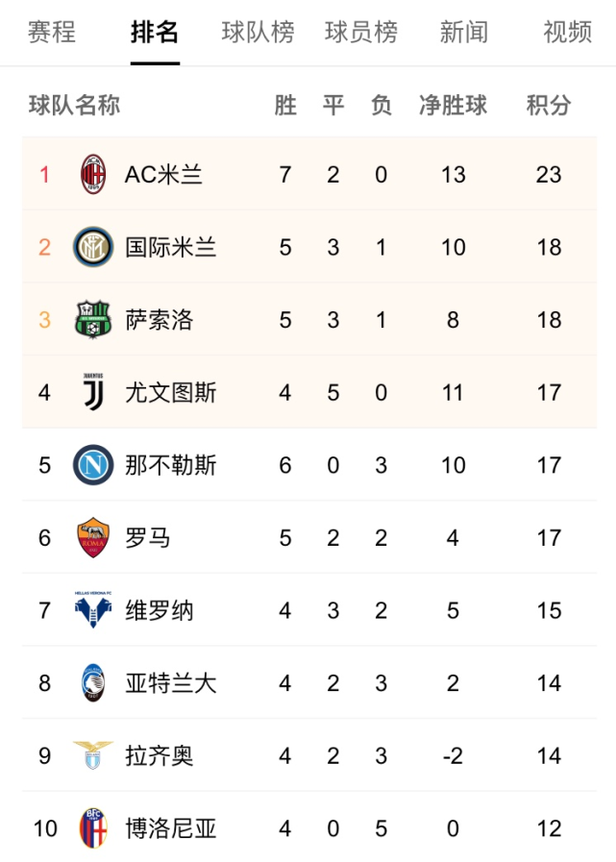The width and height of the screenshot is (616, 862).
Task: Switch to the 赛程 tab
Action: (52, 33)
